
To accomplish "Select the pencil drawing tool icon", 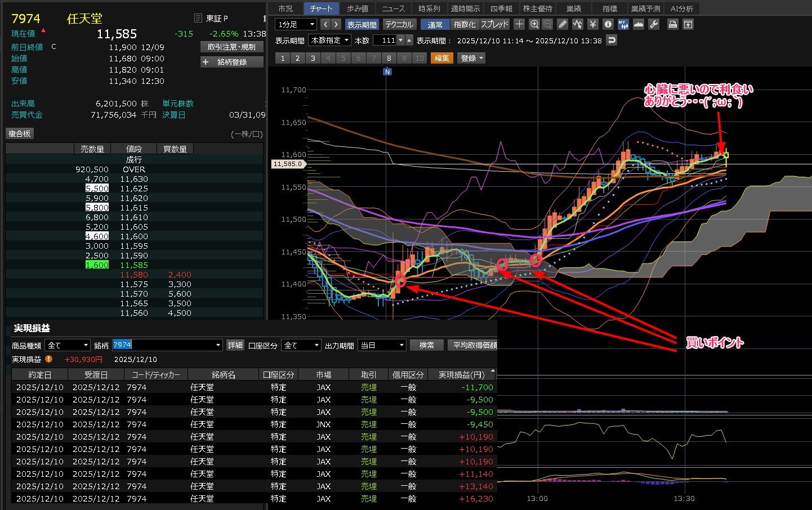I will point(563,24).
